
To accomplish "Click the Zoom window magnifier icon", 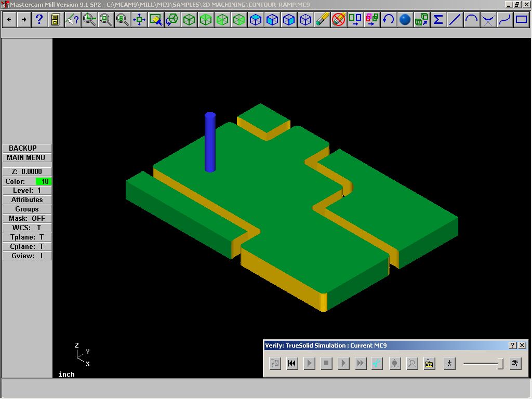I will (89, 20).
